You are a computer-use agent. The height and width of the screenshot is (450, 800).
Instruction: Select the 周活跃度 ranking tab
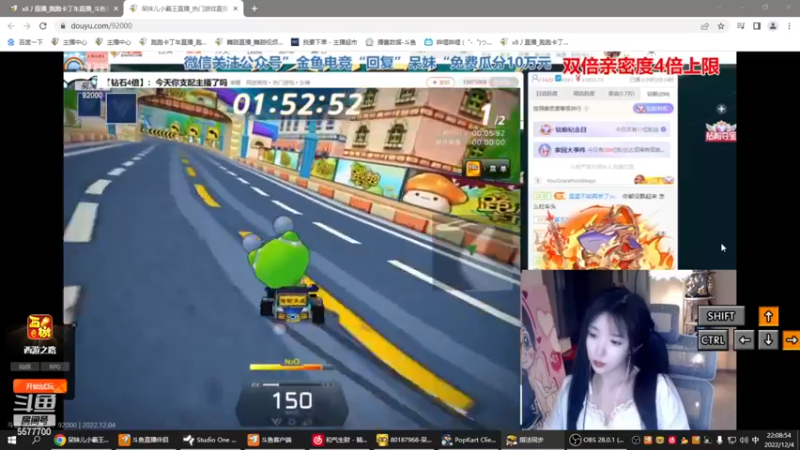pos(584,94)
